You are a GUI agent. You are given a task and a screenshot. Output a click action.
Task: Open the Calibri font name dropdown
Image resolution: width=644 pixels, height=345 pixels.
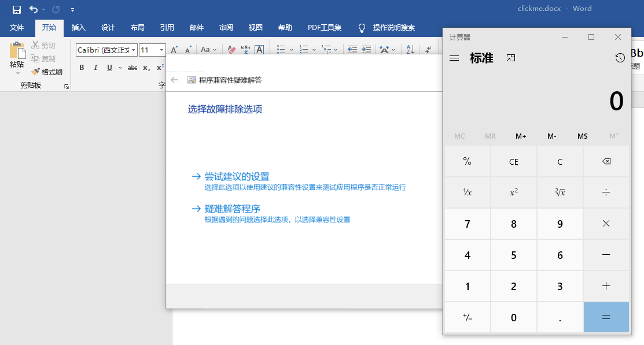[134, 50]
